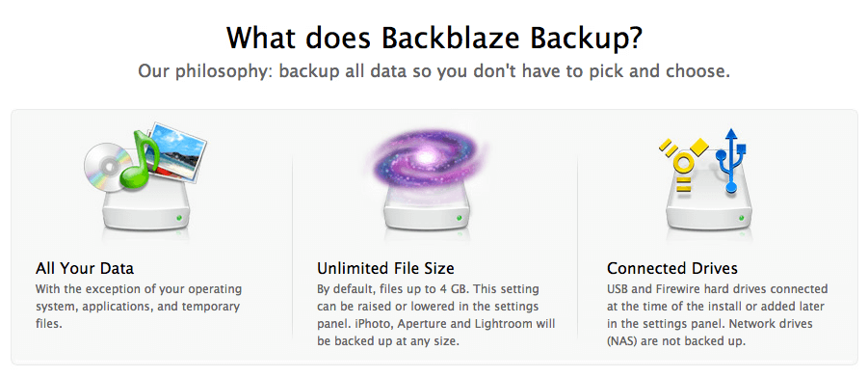Image resolution: width=868 pixels, height=377 pixels.
Task: Click the Unlimited File Size heading
Action: pyautogui.click(x=385, y=269)
